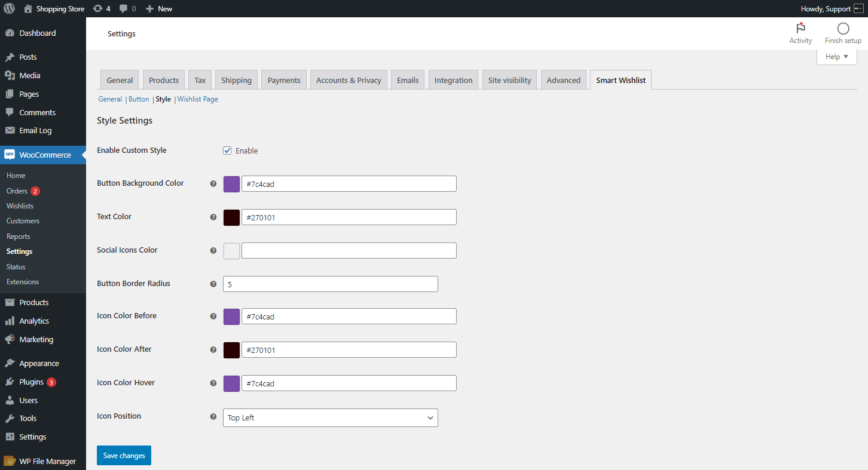
Task: Click the Tools wrench icon
Action: [10, 419]
